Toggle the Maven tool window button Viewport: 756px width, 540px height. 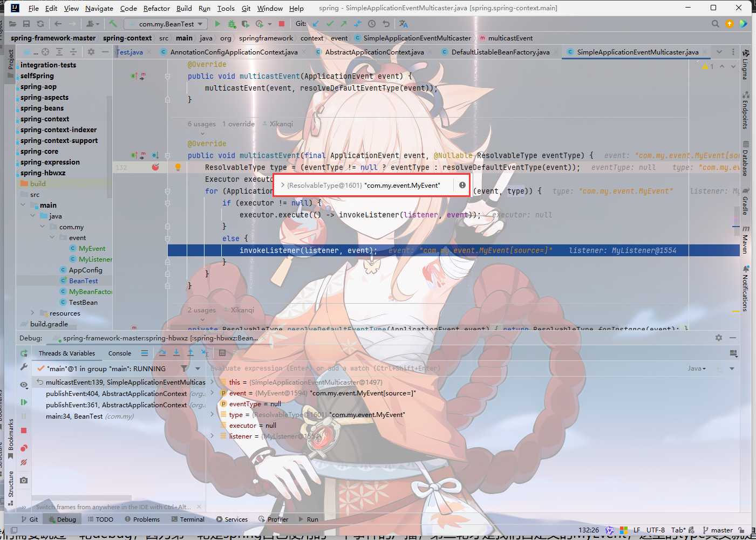coord(745,240)
